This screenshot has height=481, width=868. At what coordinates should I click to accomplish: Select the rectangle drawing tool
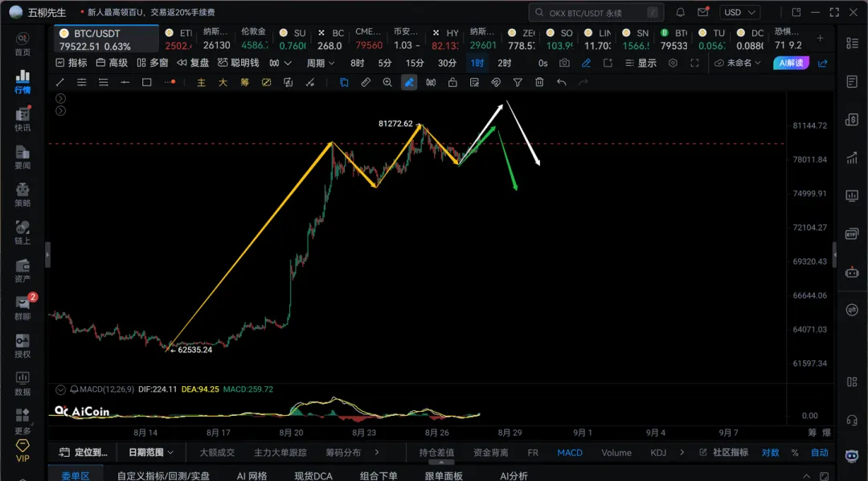(147, 83)
